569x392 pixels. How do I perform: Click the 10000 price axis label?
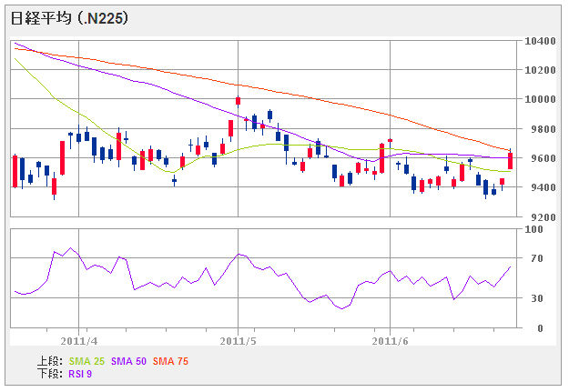coord(540,99)
